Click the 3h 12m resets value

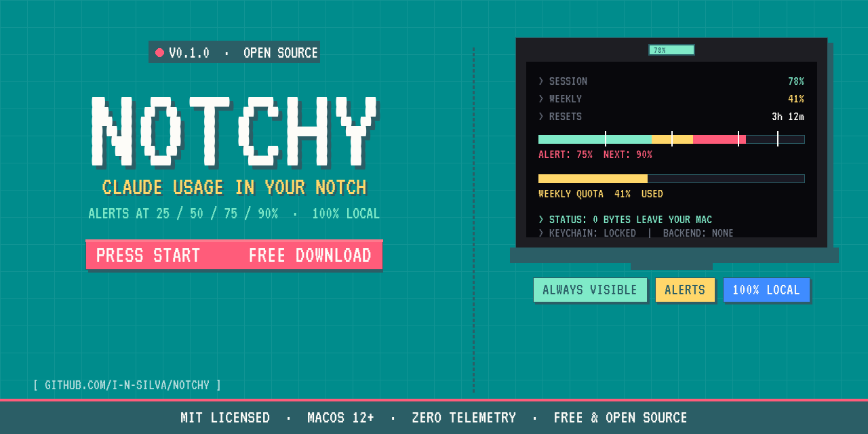click(788, 117)
